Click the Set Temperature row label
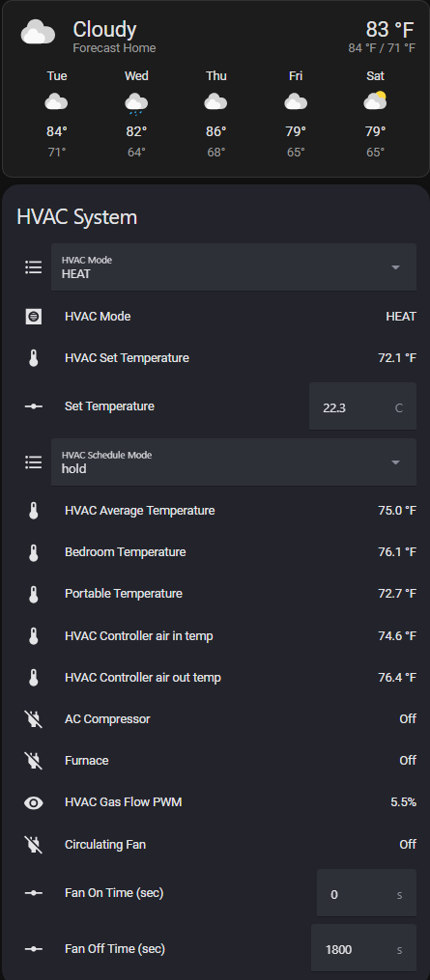 point(109,406)
